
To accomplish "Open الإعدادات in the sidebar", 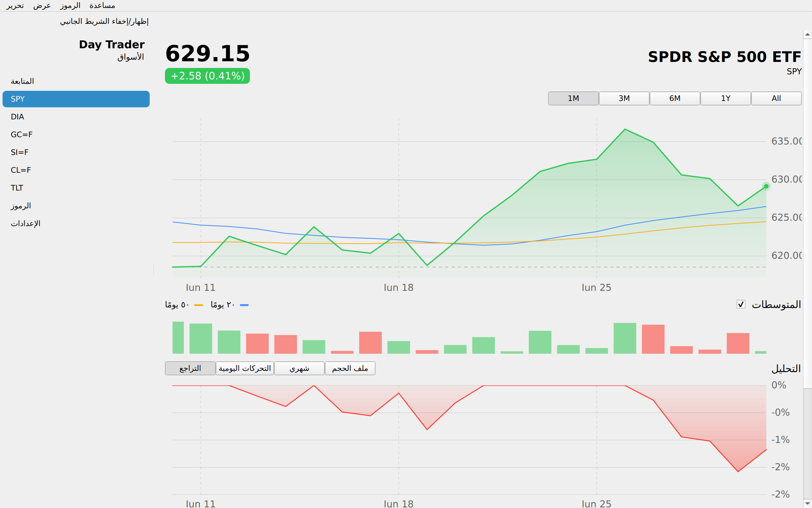I will coord(76,224).
